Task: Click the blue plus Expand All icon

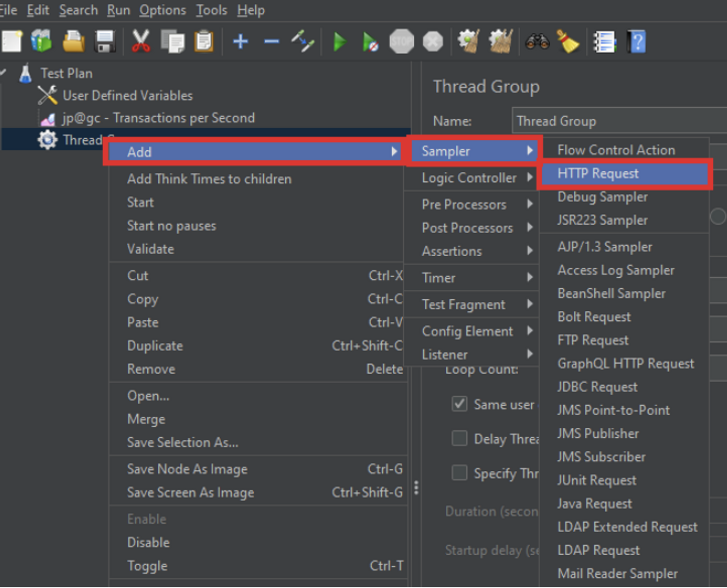Action: (x=240, y=42)
